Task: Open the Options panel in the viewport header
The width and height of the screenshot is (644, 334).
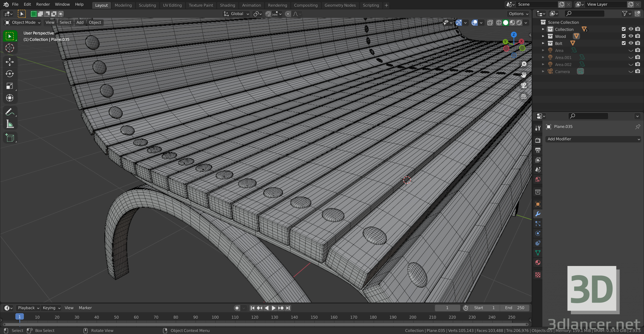Action: coord(518,14)
